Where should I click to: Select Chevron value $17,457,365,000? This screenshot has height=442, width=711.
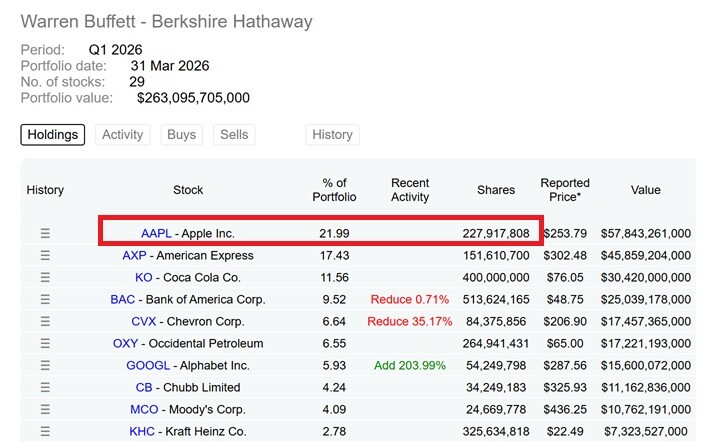coord(646,321)
